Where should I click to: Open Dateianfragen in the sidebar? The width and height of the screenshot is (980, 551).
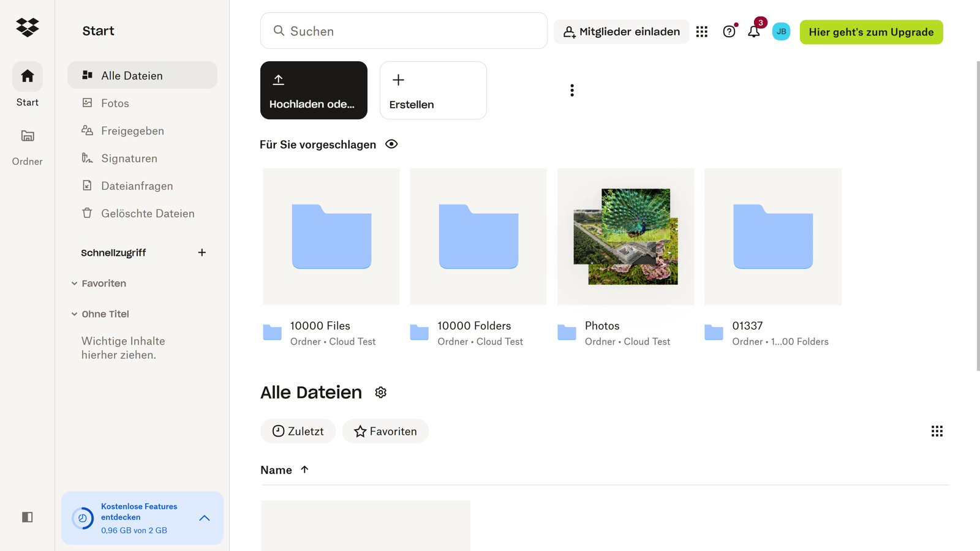pos(136,186)
